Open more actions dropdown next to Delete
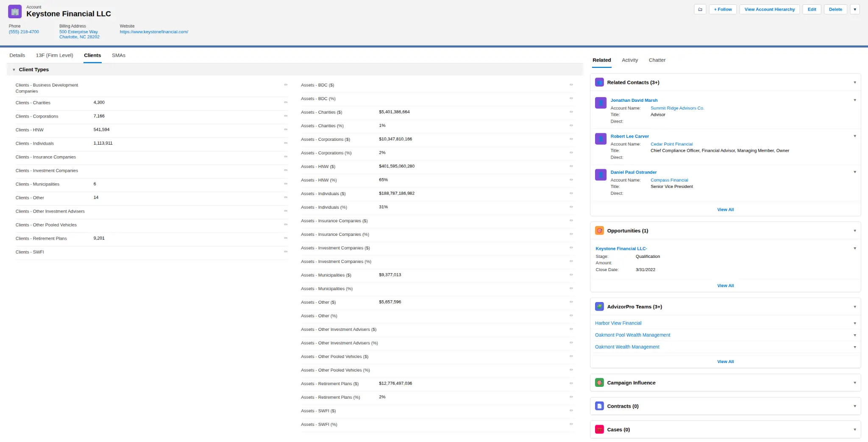Viewport: 868px width, 442px height. pyautogui.click(x=855, y=9)
